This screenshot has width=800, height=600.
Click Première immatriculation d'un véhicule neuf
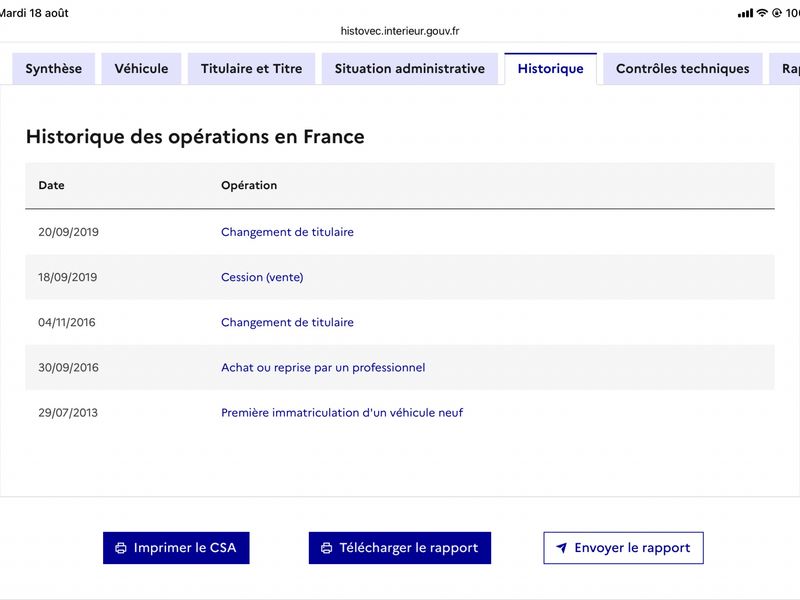point(342,413)
